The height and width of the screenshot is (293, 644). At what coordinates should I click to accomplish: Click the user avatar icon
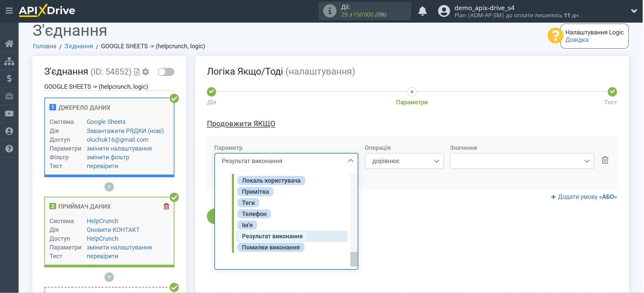[x=444, y=11]
